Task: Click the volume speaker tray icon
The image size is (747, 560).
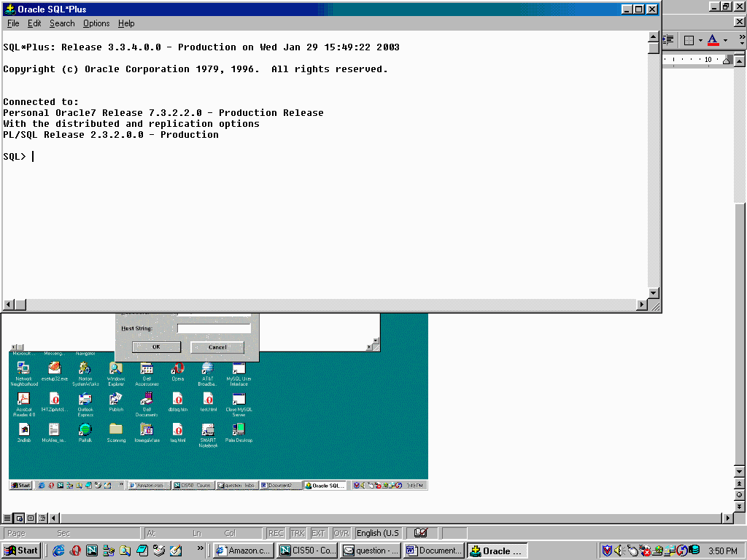Action: (x=620, y=551)
